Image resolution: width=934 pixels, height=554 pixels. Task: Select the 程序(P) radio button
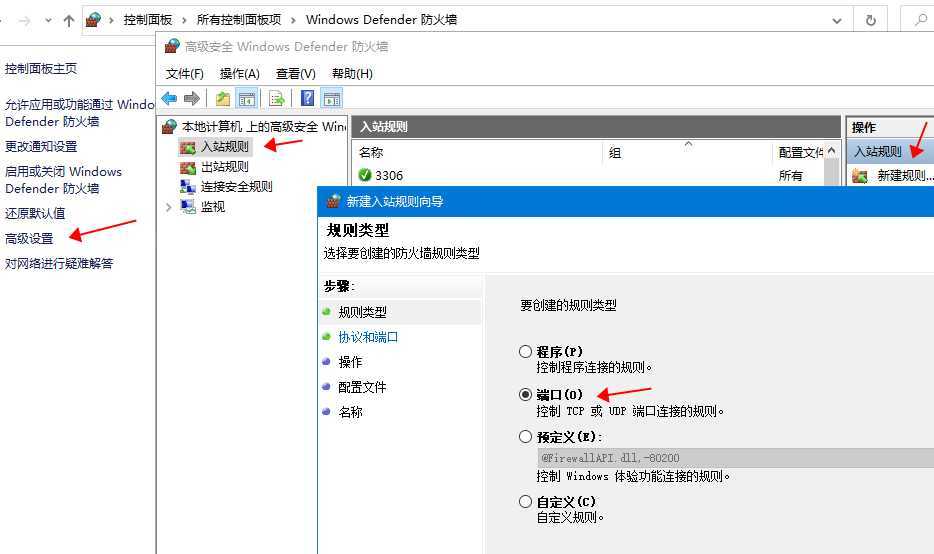[525, 351]
